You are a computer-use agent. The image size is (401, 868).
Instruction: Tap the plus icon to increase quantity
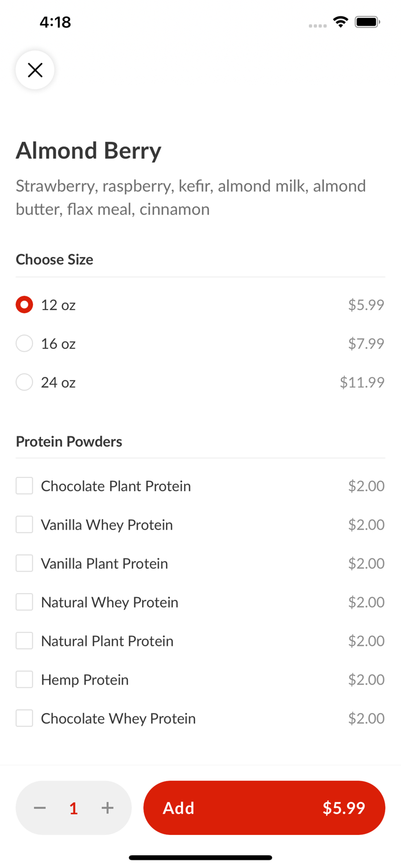108,808
